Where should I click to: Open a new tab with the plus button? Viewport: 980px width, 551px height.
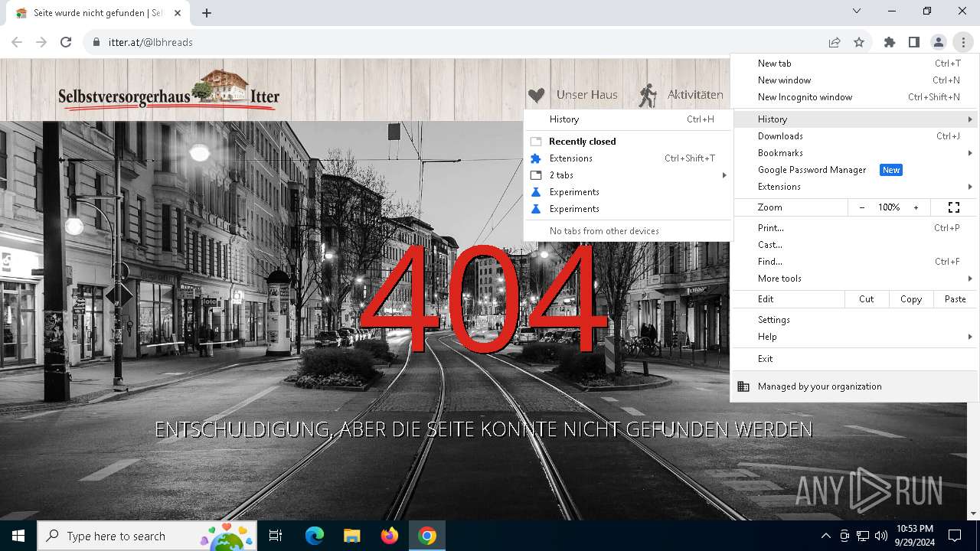click(x=207, y=13)
